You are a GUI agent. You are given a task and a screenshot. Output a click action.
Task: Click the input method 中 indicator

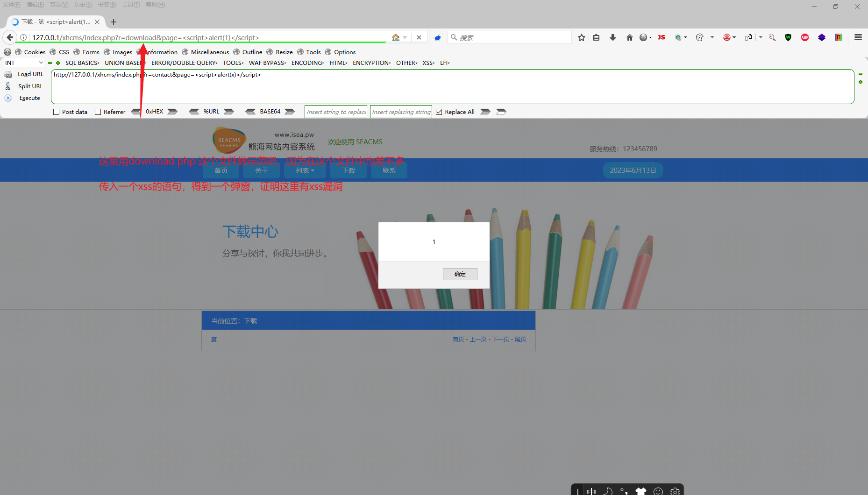pos(591,491)
